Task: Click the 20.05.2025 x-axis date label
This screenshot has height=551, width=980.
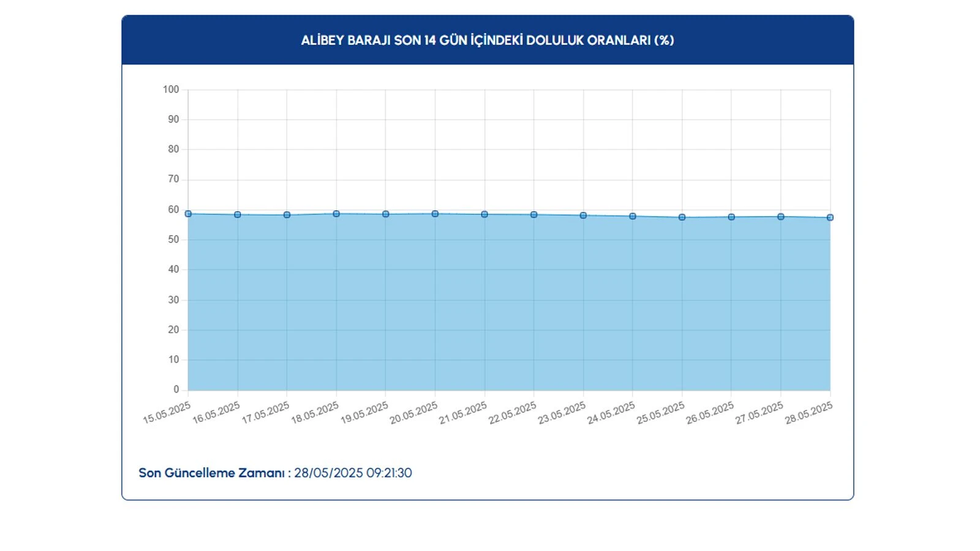Action: click(x=414, y=413)
